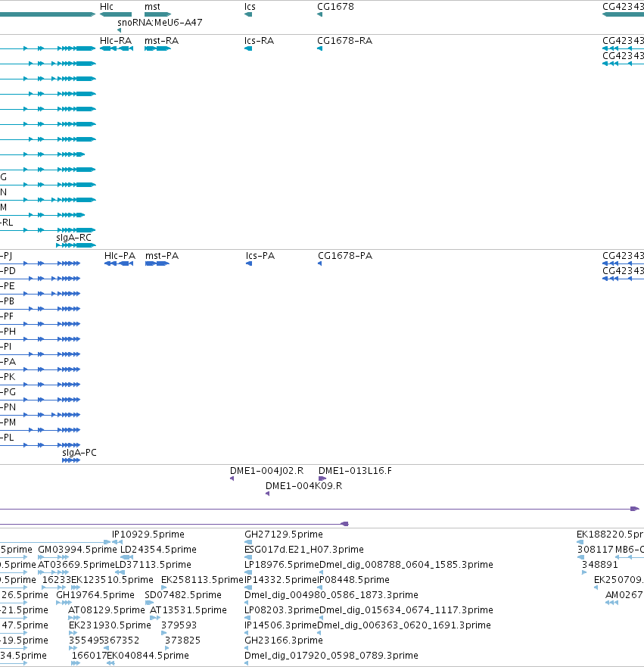
Task: Select the EK231930.5prime EST label
Action: [x=110, y=625]
